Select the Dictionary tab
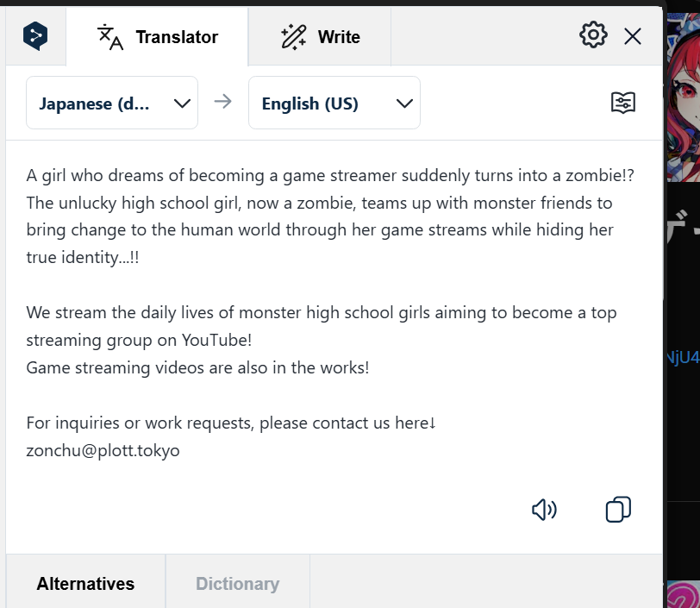This screenshot has height=608, width=700. pyautogui.click(x=238, y=584)
